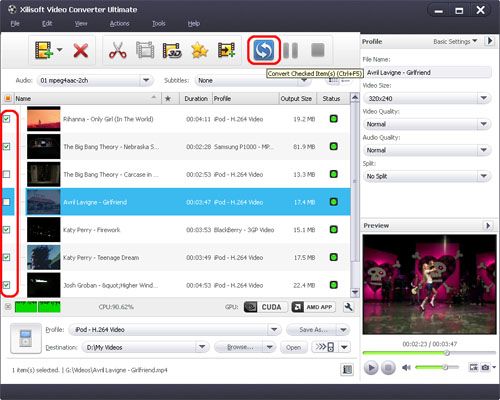Toggle AMD APP GPU acceleration

pos(313,307)
